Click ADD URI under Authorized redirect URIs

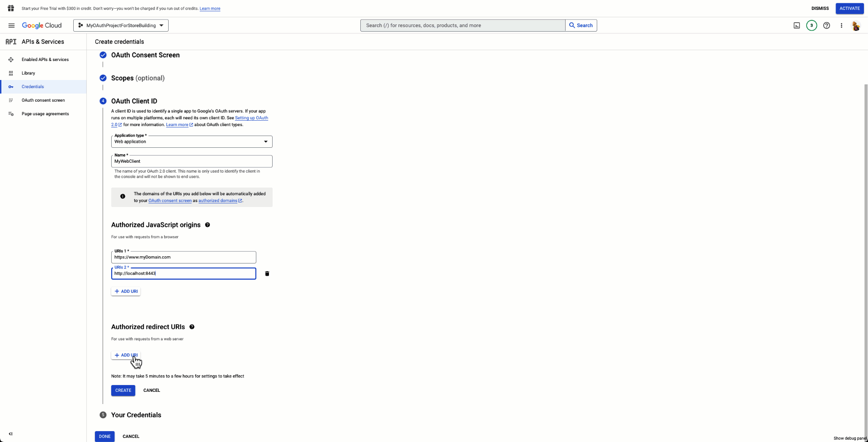click(x=126, y=355)
